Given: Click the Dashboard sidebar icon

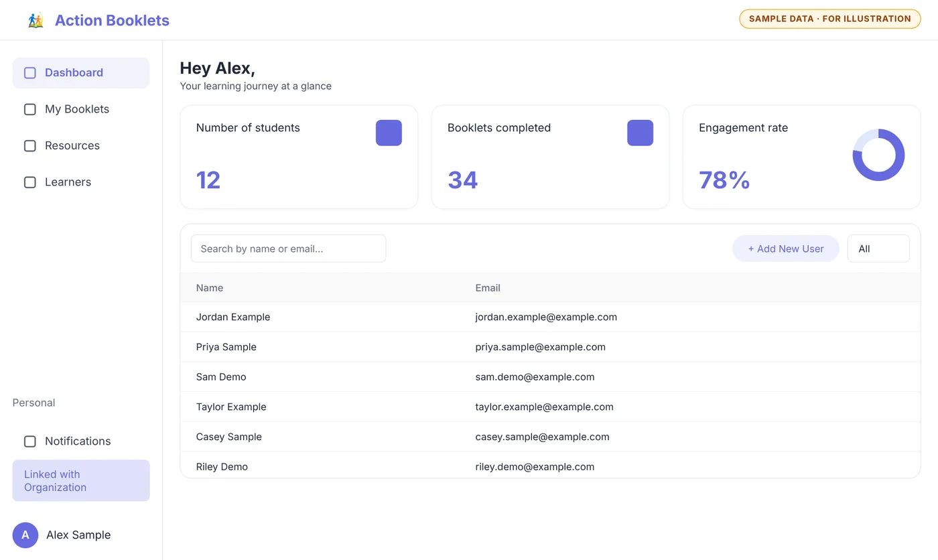Looking at the screenshot, I should pyautogui.click(x=30, y=73).
